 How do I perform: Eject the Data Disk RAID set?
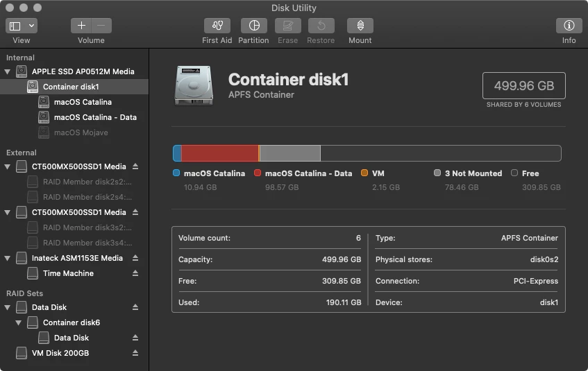[x=135, y=307]
